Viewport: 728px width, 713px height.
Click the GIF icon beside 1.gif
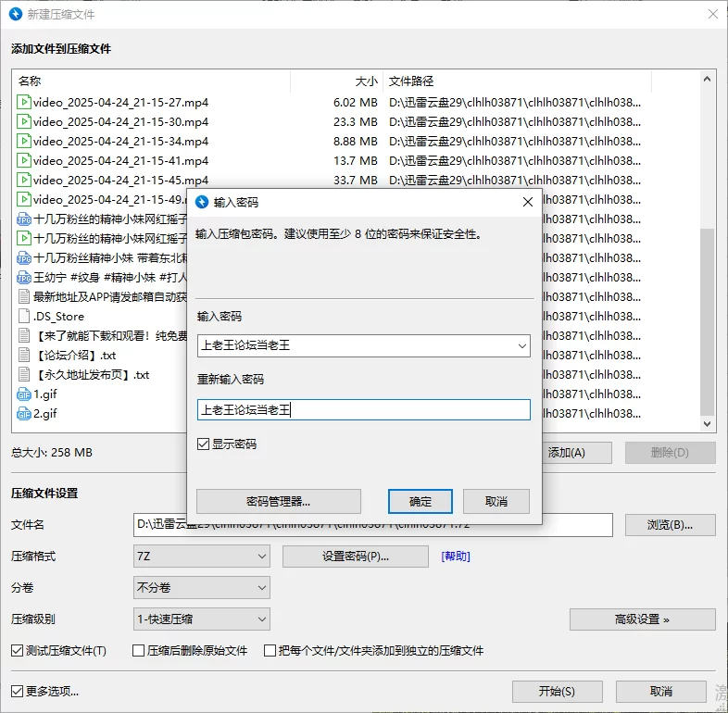coord(25,394)
